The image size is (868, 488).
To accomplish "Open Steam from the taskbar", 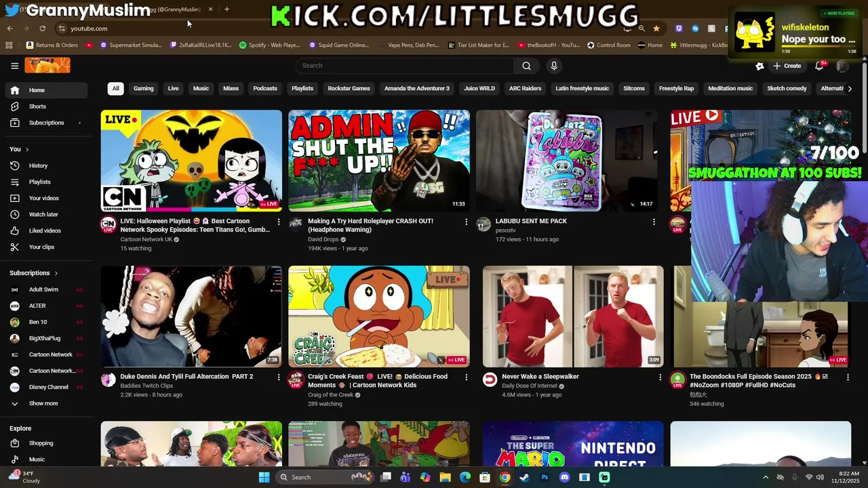I will pos(524,477).
